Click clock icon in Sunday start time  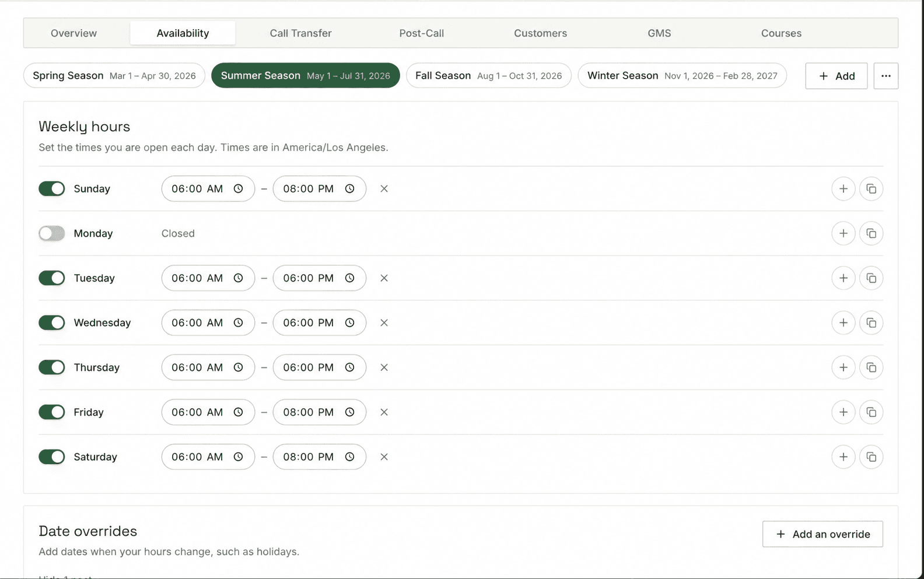click(x=238, y=189)
